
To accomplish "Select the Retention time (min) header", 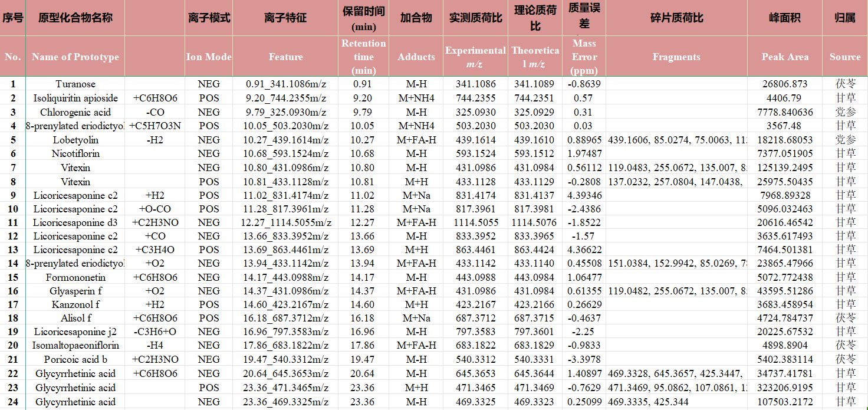I will click(x=363, y=57).
